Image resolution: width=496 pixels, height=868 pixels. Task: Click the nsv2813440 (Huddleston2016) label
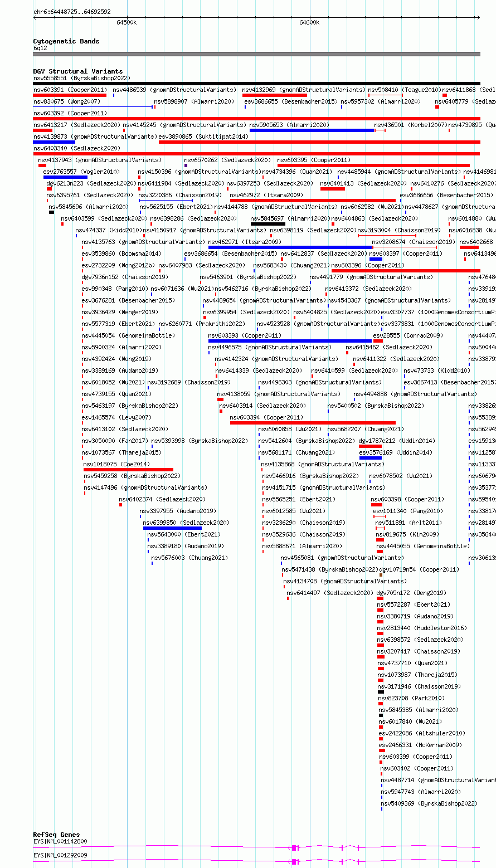[x=422, y=628]
